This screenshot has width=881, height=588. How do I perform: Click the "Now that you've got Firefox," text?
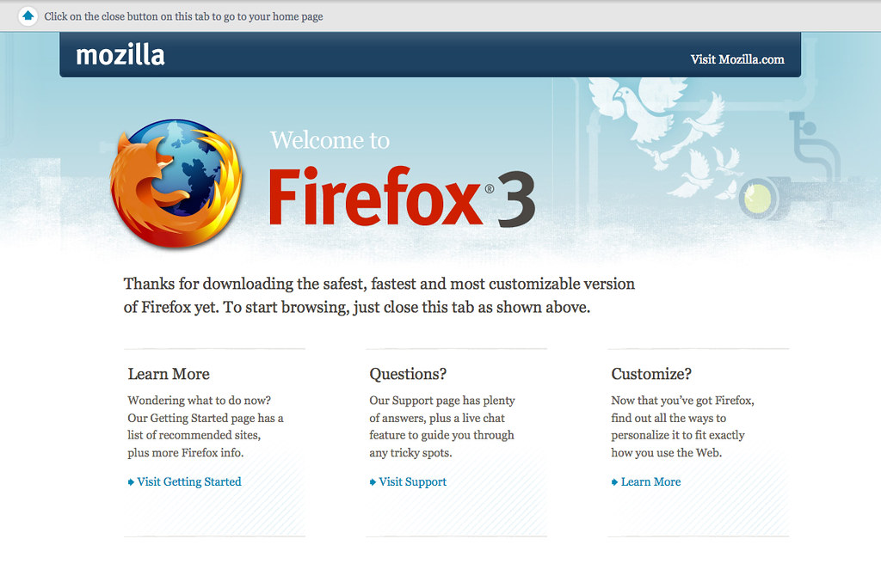pos(682,401)
